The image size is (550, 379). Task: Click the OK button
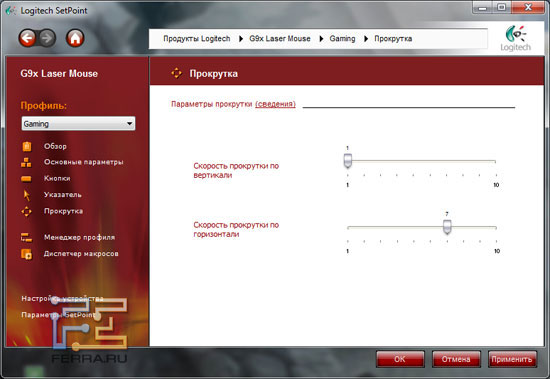coord(400,359)
